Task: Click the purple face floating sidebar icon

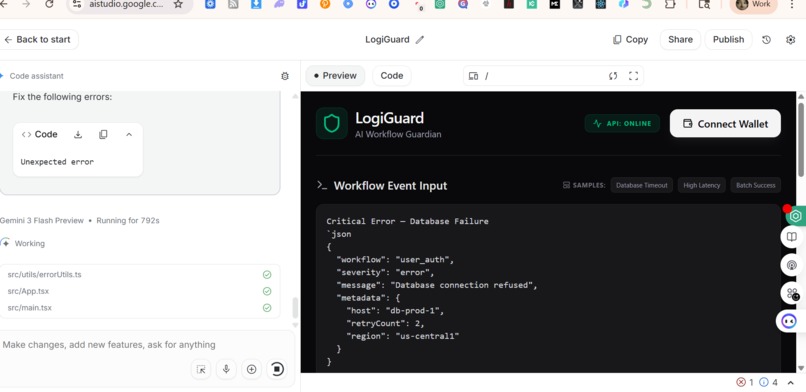Action: (x=789, y=322)
